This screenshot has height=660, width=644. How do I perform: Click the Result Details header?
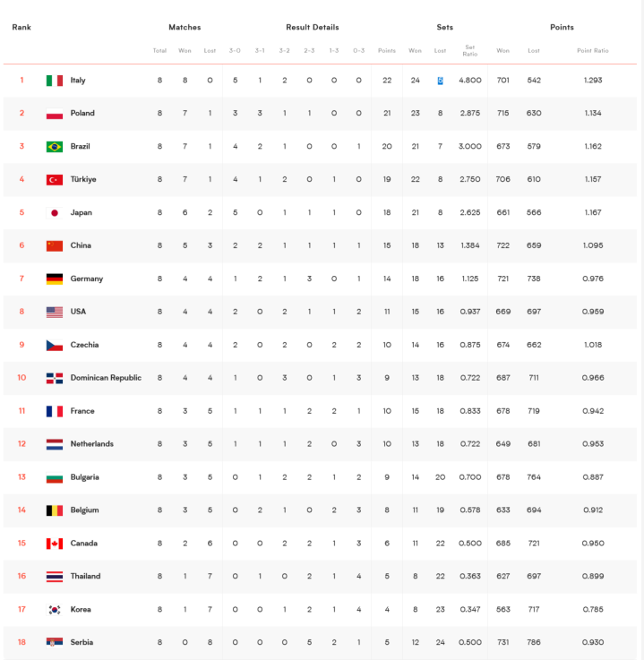(312, 27)
